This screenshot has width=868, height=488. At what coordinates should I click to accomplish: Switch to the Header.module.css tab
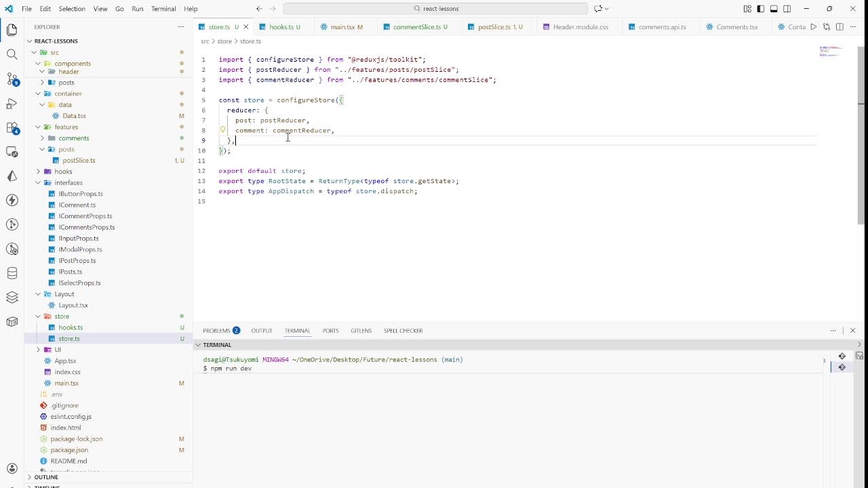tap(580, 27)
